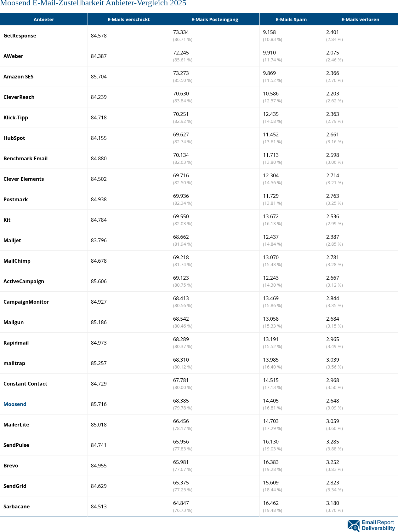
Task: Sort by E-Mails verschickt column header
Action: click(128, 20)
